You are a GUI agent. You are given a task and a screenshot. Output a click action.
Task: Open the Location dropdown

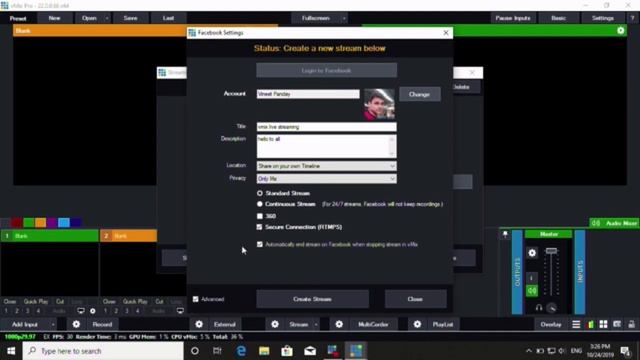(326, 166)
